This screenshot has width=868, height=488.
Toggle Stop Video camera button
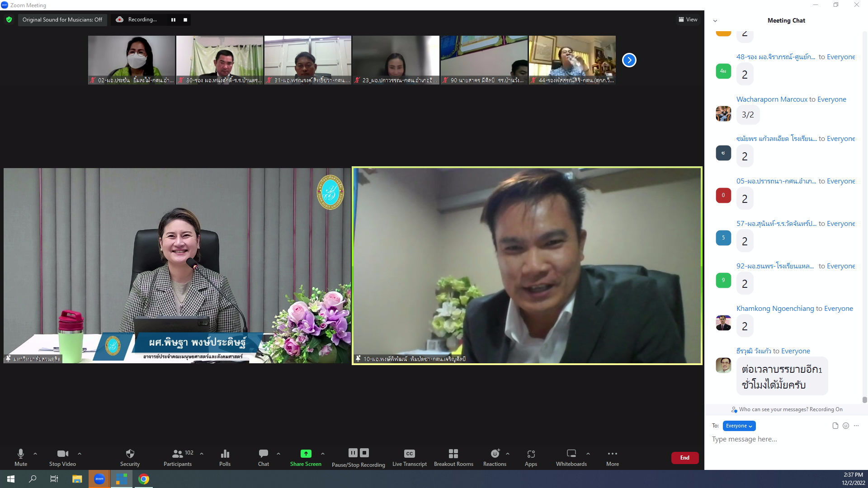[x=62, y=454]
